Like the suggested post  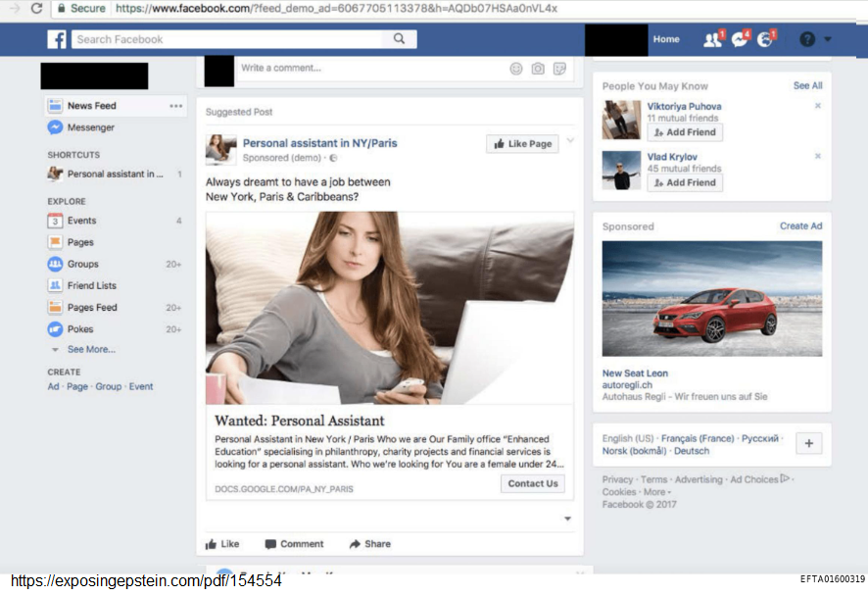tap(222, 544)
